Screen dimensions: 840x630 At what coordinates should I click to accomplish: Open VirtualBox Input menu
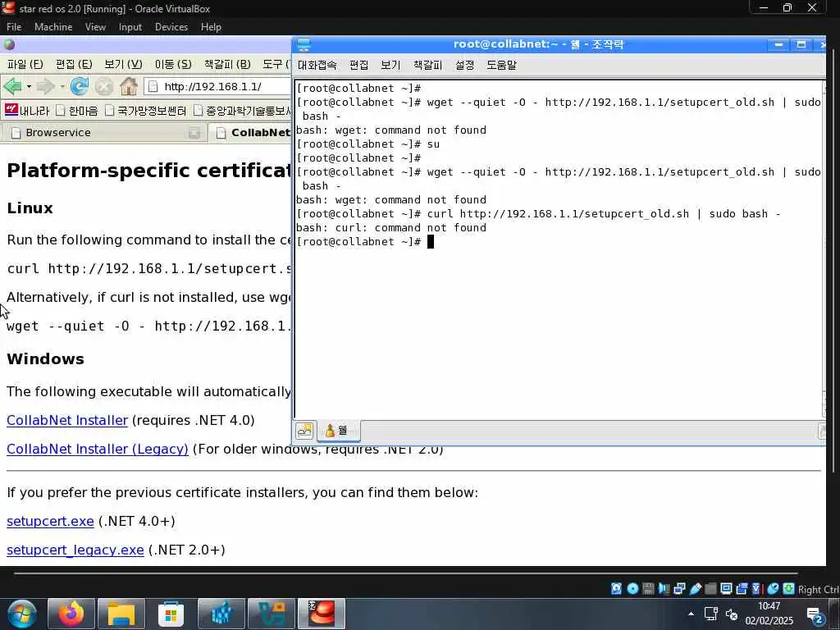tap(130, 27)
